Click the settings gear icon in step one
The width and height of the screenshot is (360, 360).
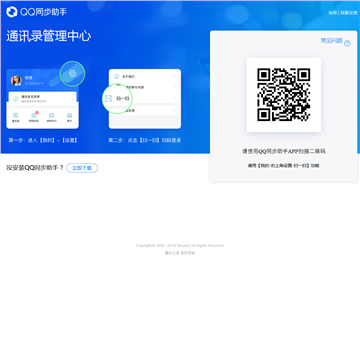click(72, 74)
